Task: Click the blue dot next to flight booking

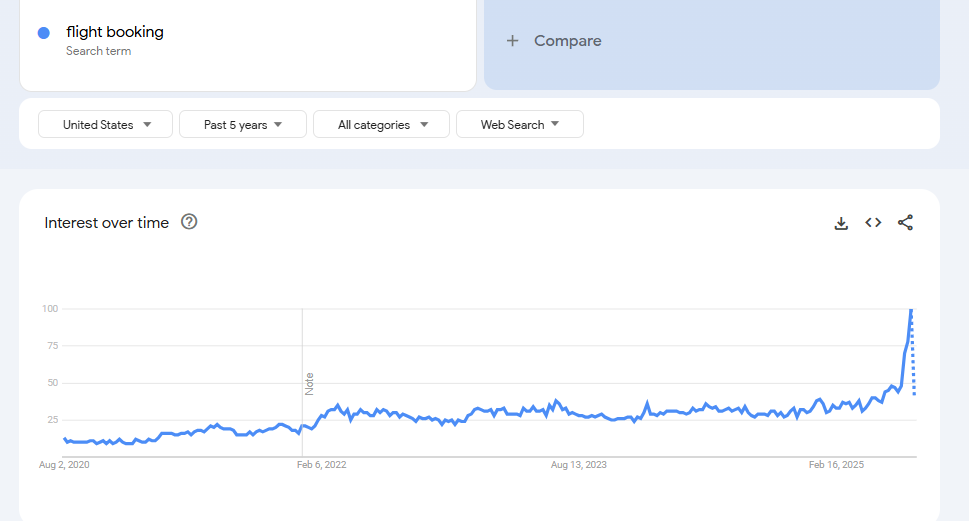Action: coord(44,33)
